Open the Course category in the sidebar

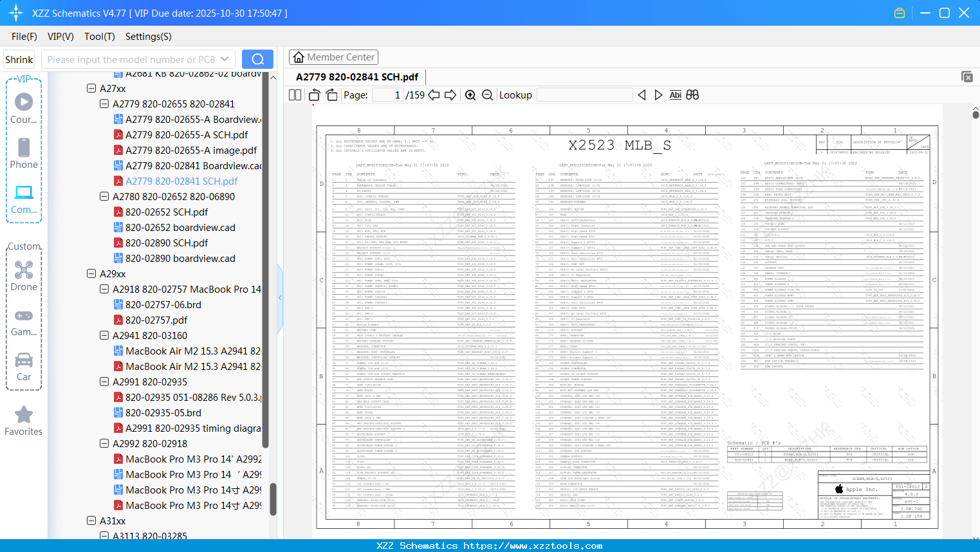click(x=24, y=108)
